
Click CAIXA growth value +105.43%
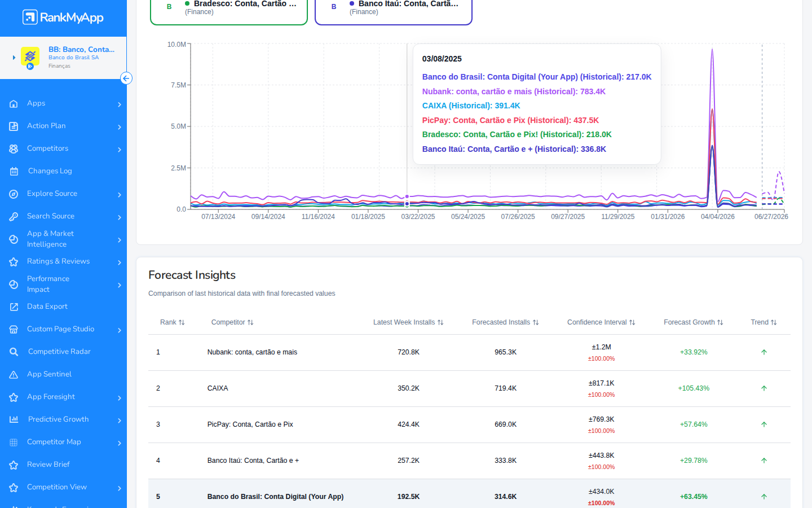tap(694, 388)
